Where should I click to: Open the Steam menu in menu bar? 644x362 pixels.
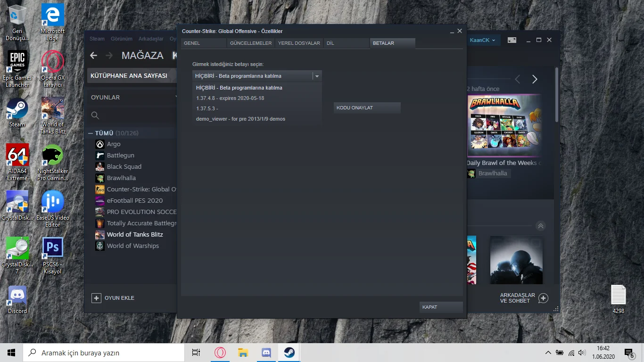tap(97, 39)
